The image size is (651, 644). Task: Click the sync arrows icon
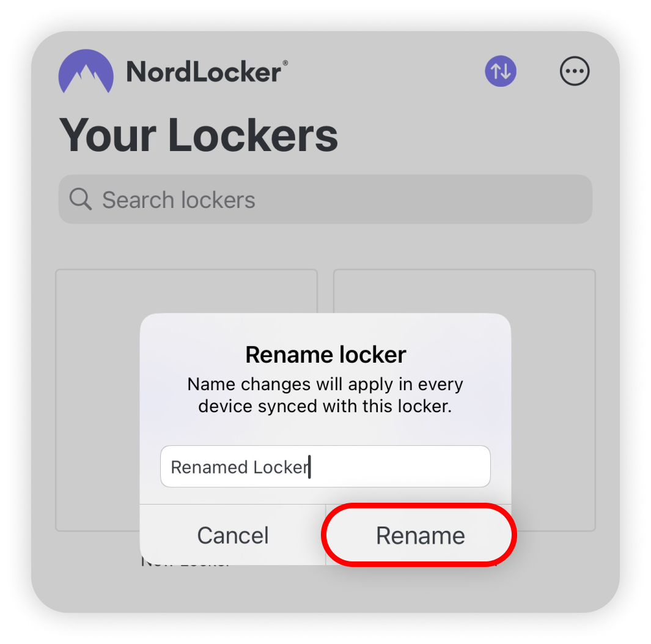click(500, 71)
